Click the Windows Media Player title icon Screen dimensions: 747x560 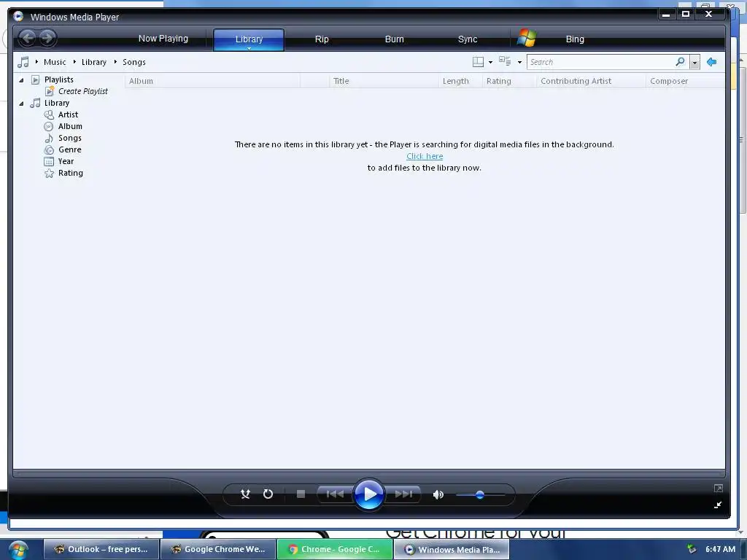point(18,16)
